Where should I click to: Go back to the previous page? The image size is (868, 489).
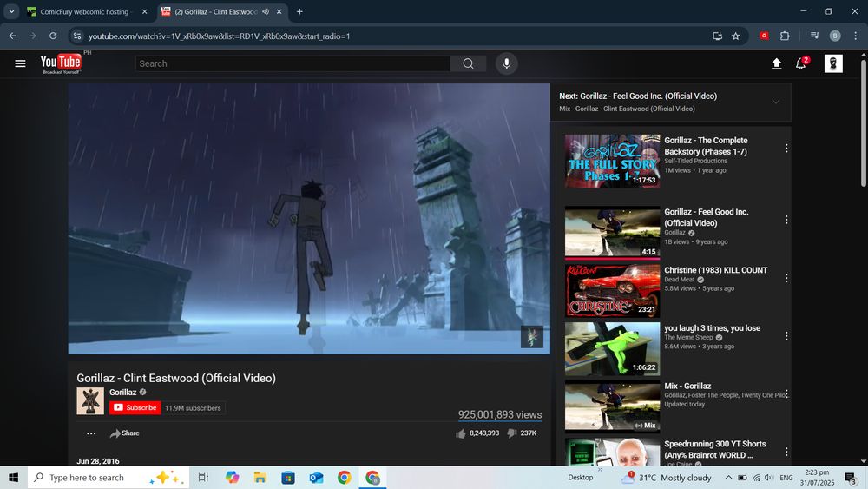pyautogui.click(x=13, y=36)
